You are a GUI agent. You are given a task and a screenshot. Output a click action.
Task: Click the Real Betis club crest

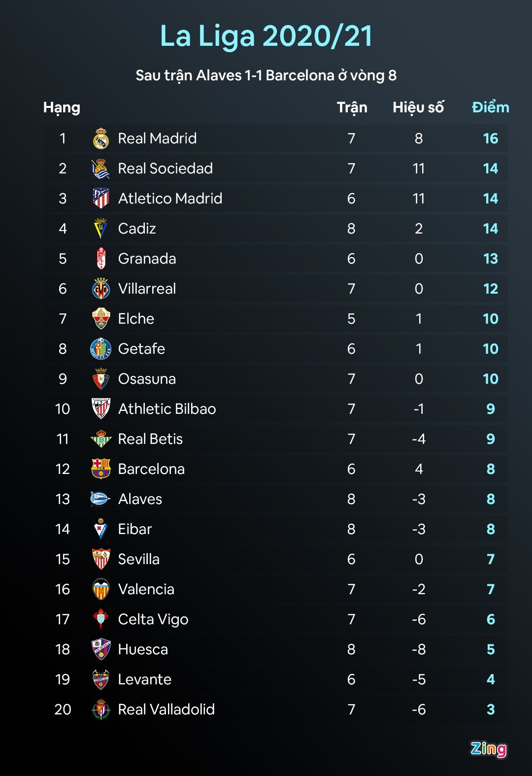point(101,439)
